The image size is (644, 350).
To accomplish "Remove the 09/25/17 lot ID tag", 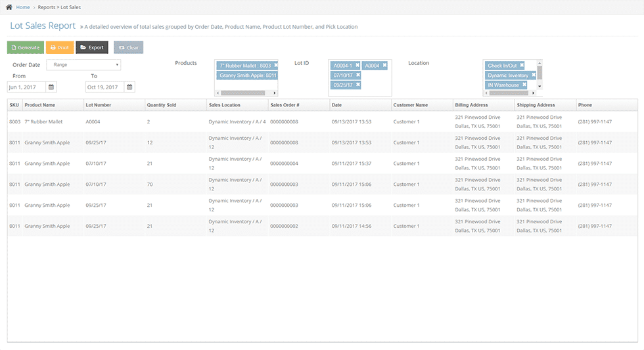I will (357, 85).
